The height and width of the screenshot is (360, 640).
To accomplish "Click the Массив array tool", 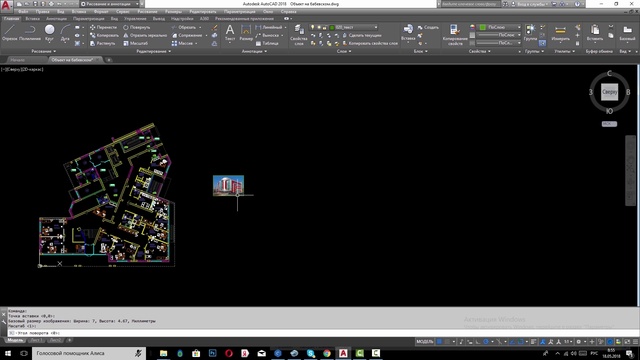I will 182,43.
